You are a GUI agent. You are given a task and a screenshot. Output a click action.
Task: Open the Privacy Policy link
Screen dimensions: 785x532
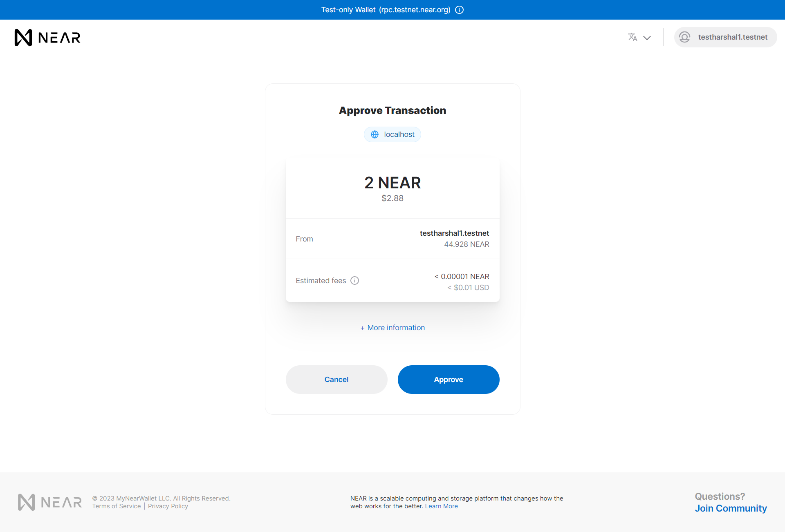168,506
